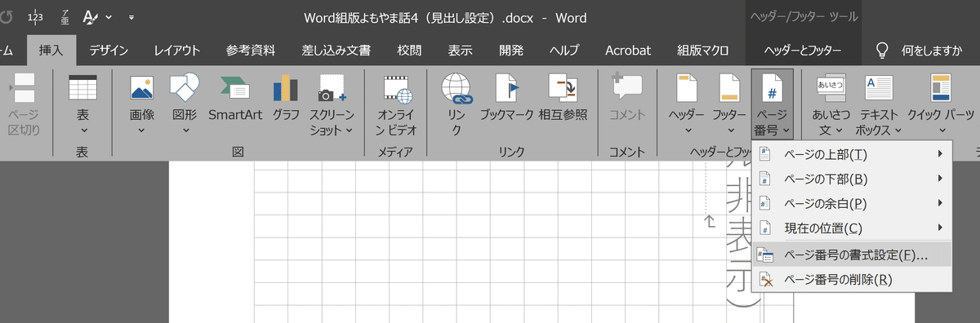The width and height of the screenshot is (980, 323).
Task: Switch to the デザイン ribbon tab
Action: click(109, 50)
